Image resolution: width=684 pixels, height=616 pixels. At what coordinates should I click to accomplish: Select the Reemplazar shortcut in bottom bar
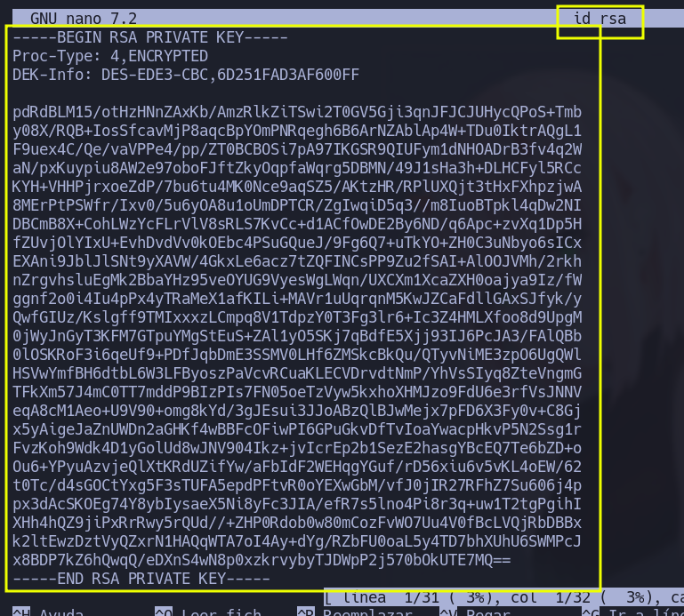pos(356,612)
